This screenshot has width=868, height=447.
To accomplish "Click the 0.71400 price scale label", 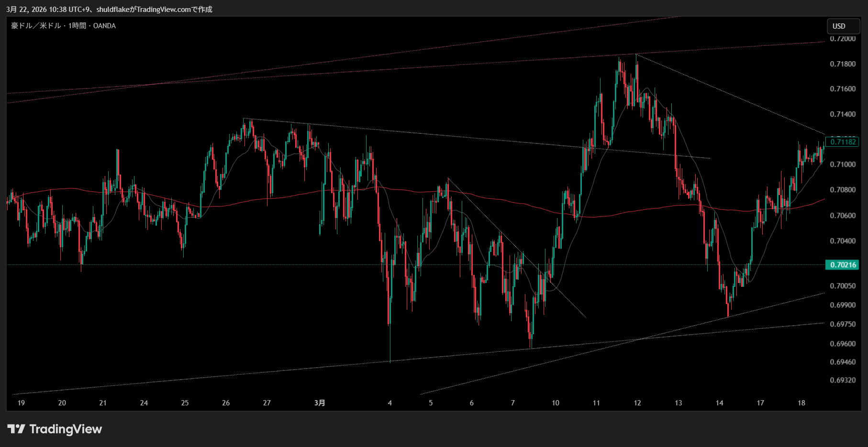I will (842, 114).
